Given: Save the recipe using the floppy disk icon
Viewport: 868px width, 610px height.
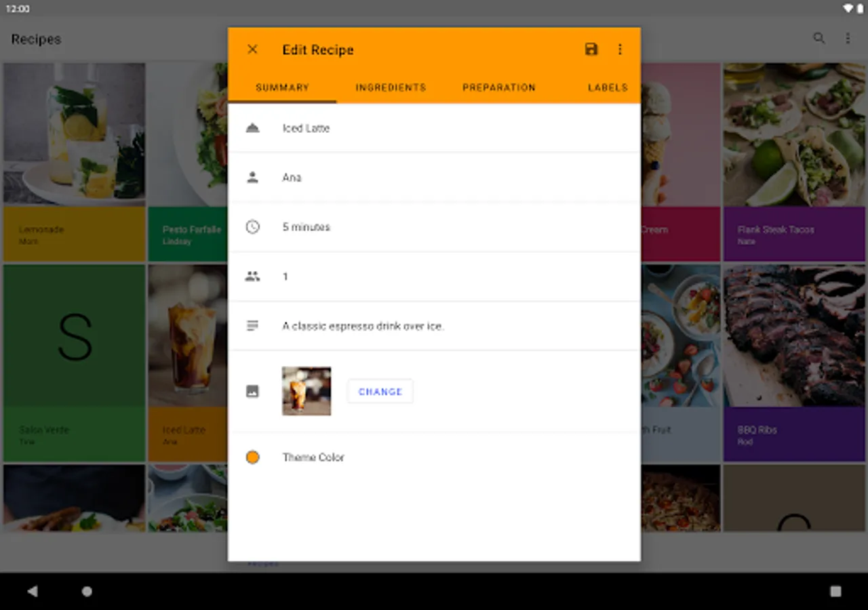Looking at the screenshot, I should pyautogui.click(x=591, y=49).
